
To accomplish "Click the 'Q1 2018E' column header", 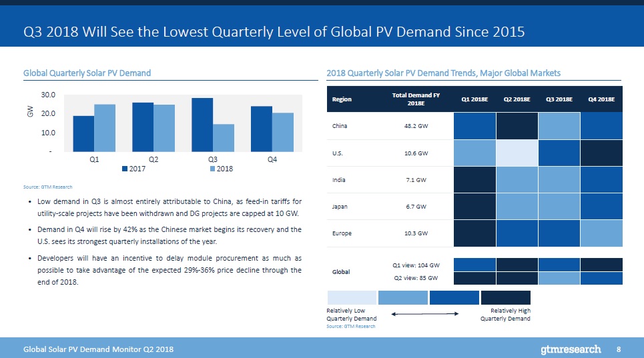I will 474,99.
